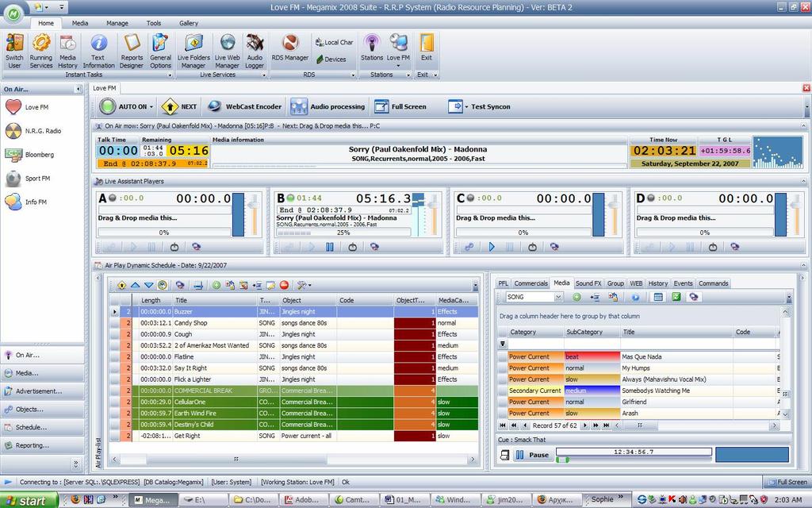Click the Switch User ribbon icon
812x508 pixels.
(14, 51)
